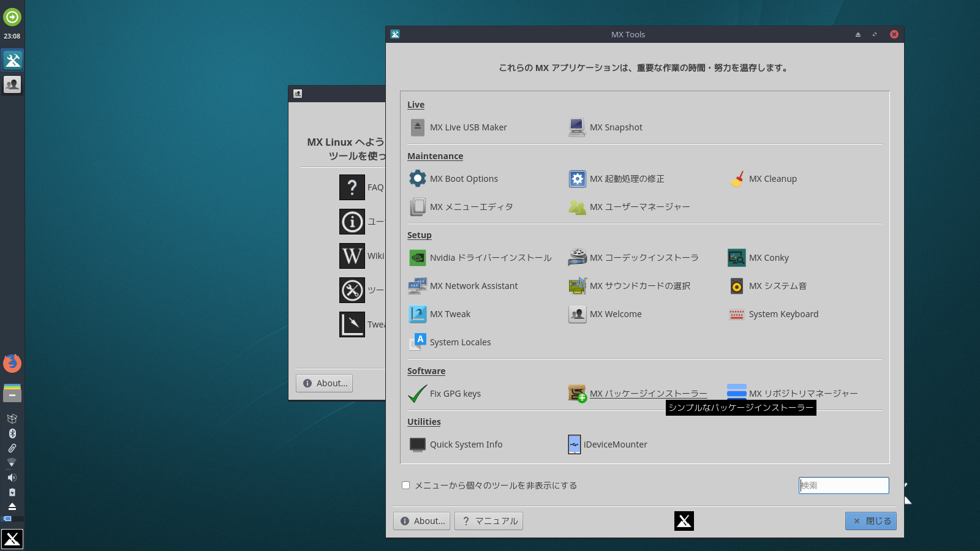The height and width of the screenshot is (551, 980).
Task: Click the 検索 search field
Action: click(x=844, y=485)
